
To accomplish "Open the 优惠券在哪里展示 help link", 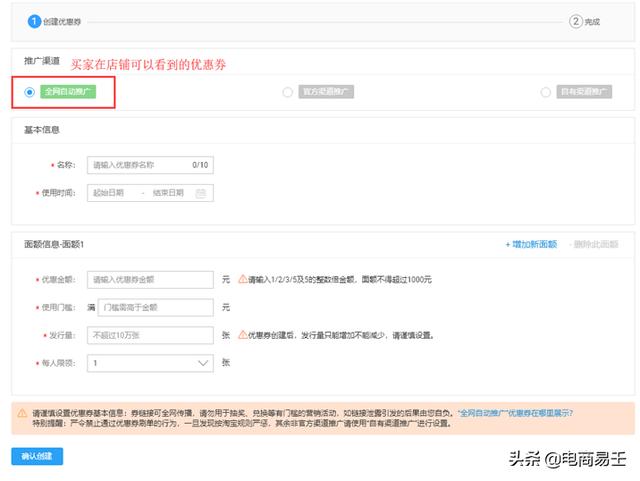I will coord(516,413).
